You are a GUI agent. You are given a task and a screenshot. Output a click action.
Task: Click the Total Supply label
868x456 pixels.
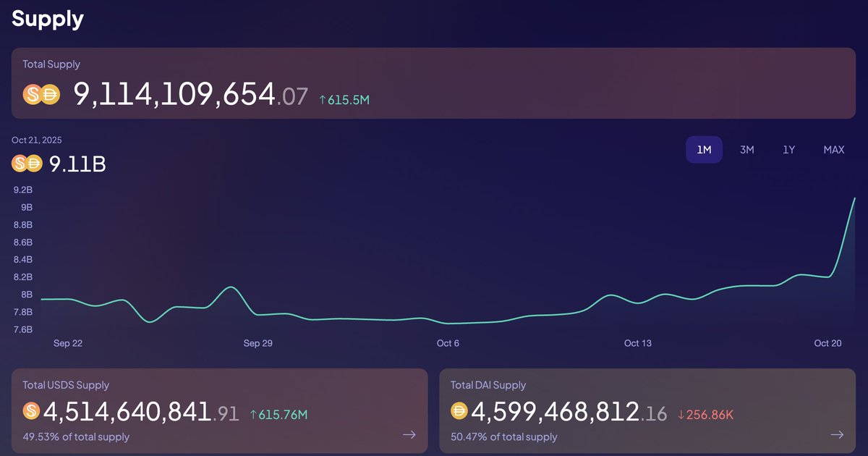click(x=51, y=64)
